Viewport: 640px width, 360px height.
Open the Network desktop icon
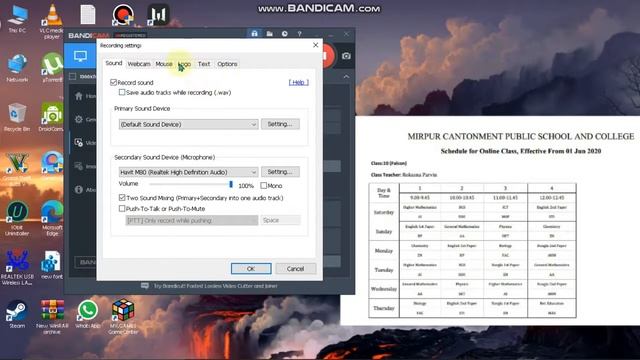17,69
